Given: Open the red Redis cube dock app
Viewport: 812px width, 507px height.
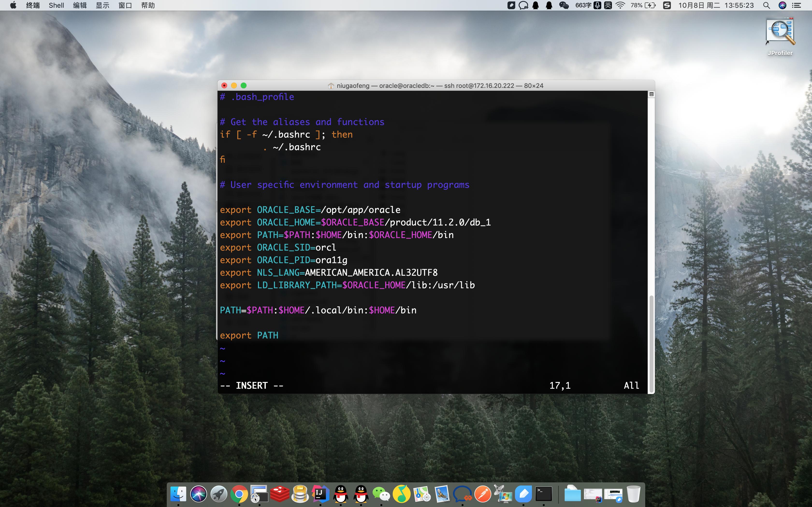Looking at the screenshot, I should click(x=280, y=494).
